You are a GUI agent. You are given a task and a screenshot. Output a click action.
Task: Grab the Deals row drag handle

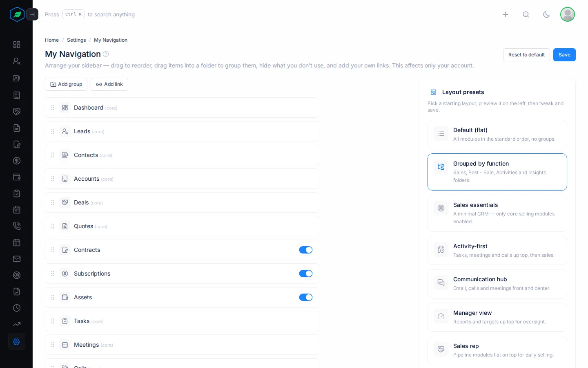point(53,202)
